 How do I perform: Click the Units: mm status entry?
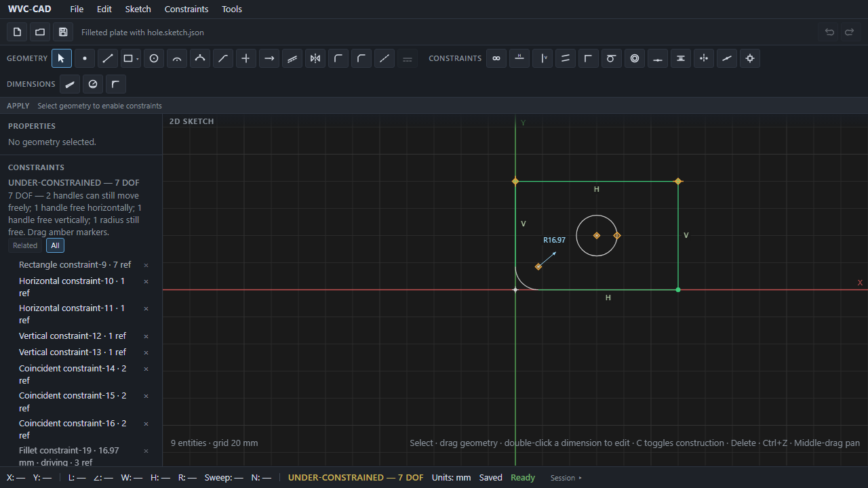[451, 478]
